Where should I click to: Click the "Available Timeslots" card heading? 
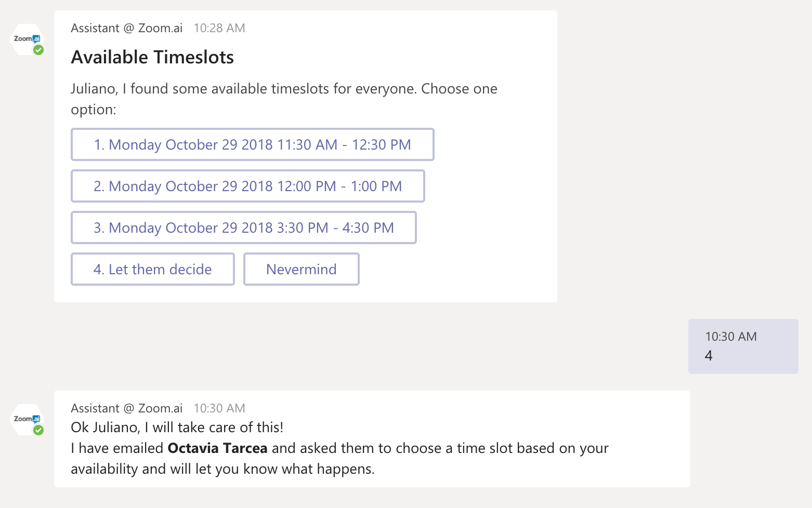pyautogui.click(x=152, y=57)
